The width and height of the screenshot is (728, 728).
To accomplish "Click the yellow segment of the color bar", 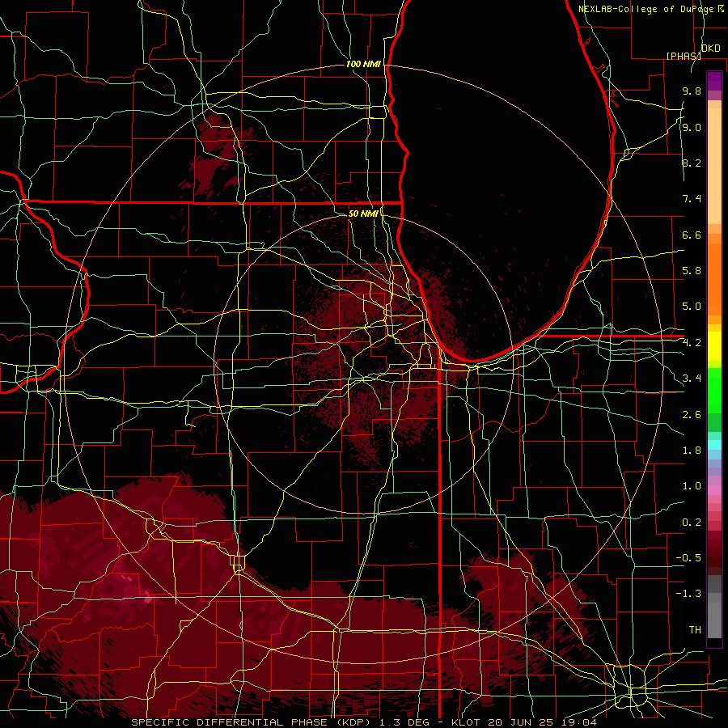I will point(714,346).
